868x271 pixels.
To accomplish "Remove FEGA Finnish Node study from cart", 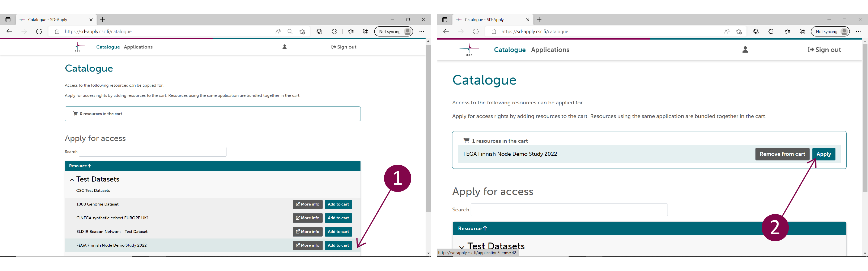I will (x=782, y=154).
